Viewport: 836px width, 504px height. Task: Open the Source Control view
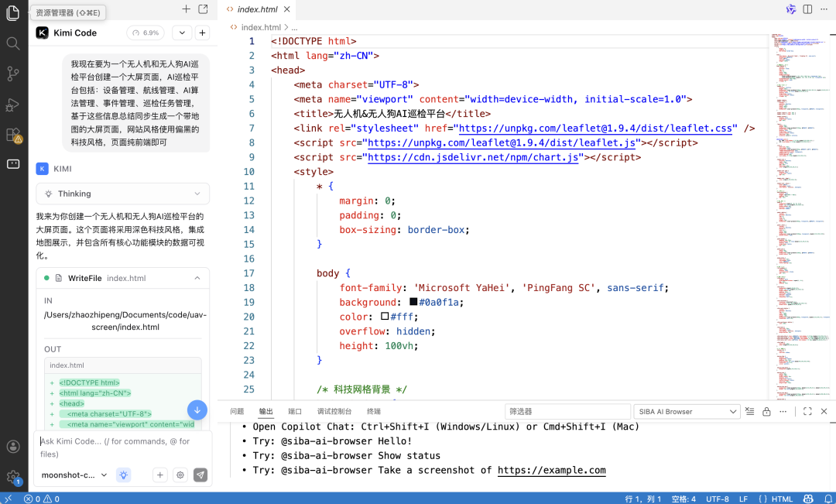click(12, 73)
